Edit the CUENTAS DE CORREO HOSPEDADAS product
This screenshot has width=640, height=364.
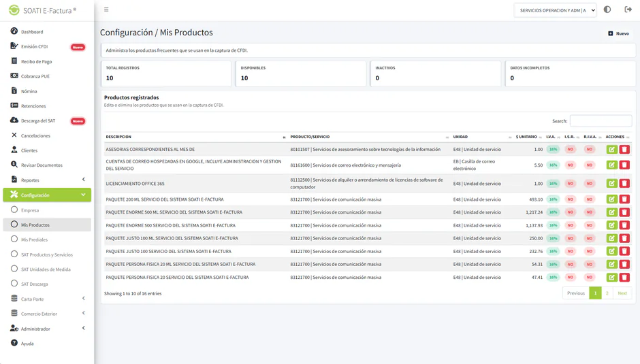611,165
